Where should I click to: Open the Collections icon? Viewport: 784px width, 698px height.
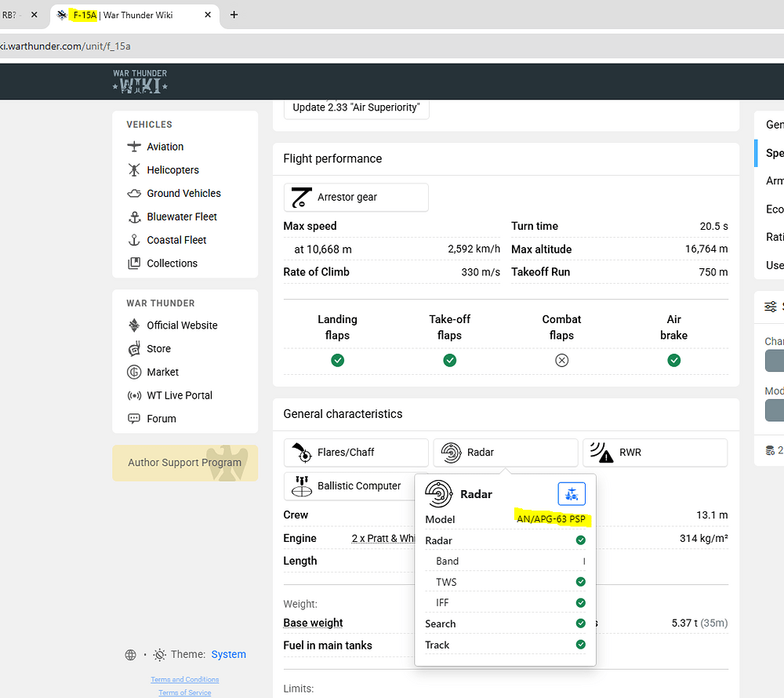[134, 263]
